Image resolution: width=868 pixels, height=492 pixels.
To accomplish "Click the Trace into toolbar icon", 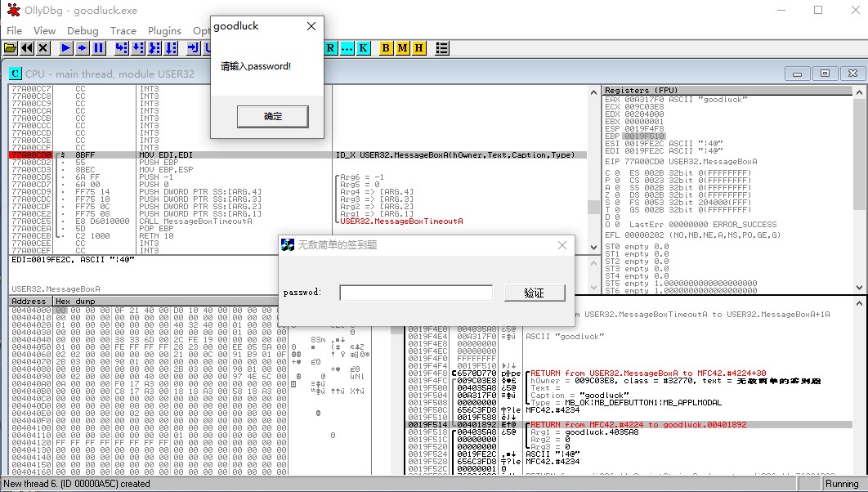I will point(154,48).
